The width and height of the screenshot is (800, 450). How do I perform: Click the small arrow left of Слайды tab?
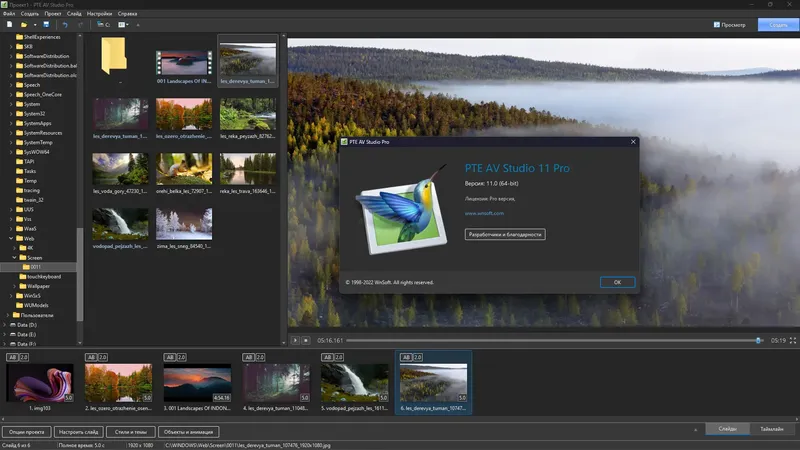[x=695, y=430]
